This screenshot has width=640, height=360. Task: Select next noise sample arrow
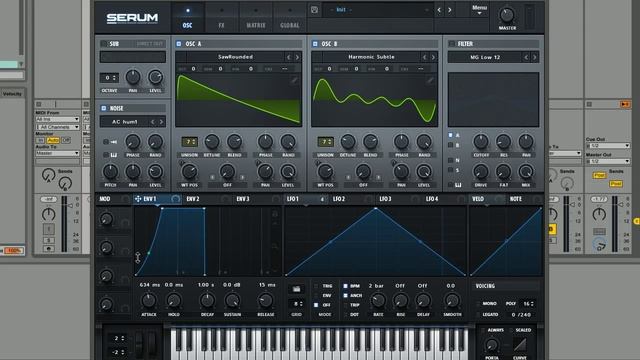point(161,122)
